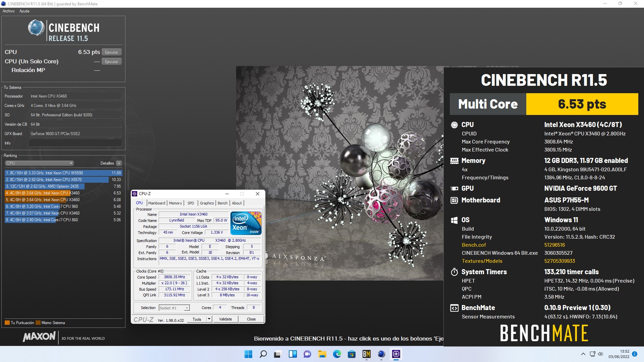Click the Memory icon in BenchMate panel
The image size is (644, 362).
click(454, 161)
